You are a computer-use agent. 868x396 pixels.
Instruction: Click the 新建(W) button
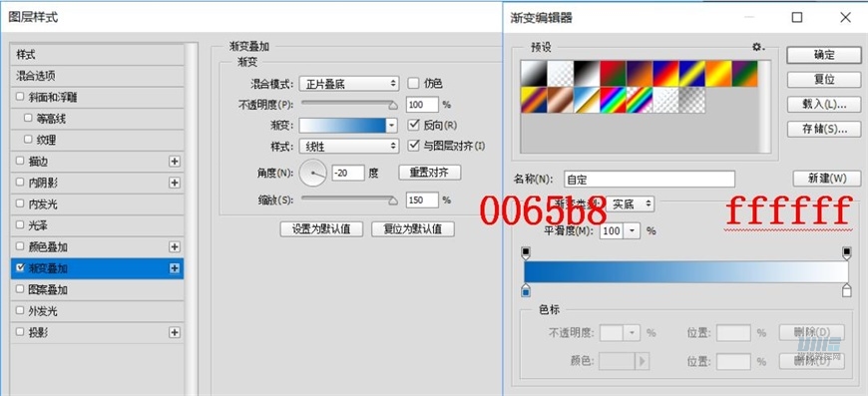tap(827, 179)
